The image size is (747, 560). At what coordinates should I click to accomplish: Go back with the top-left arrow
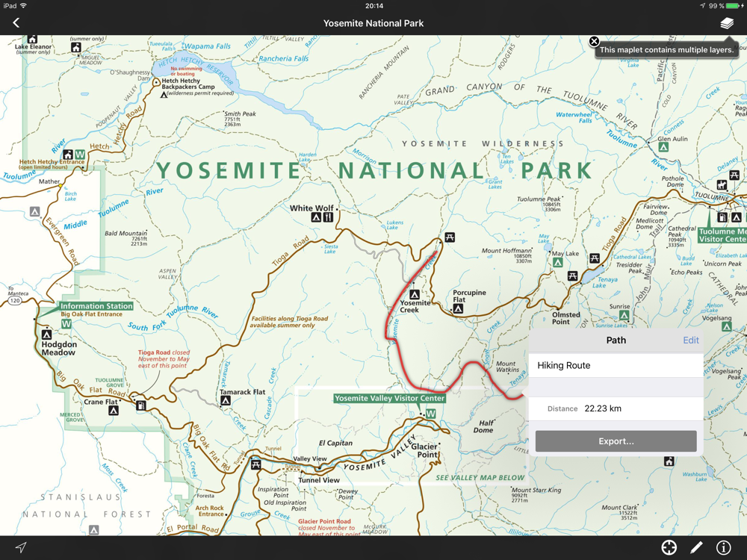pyautogui.click(x=16, y=23)
